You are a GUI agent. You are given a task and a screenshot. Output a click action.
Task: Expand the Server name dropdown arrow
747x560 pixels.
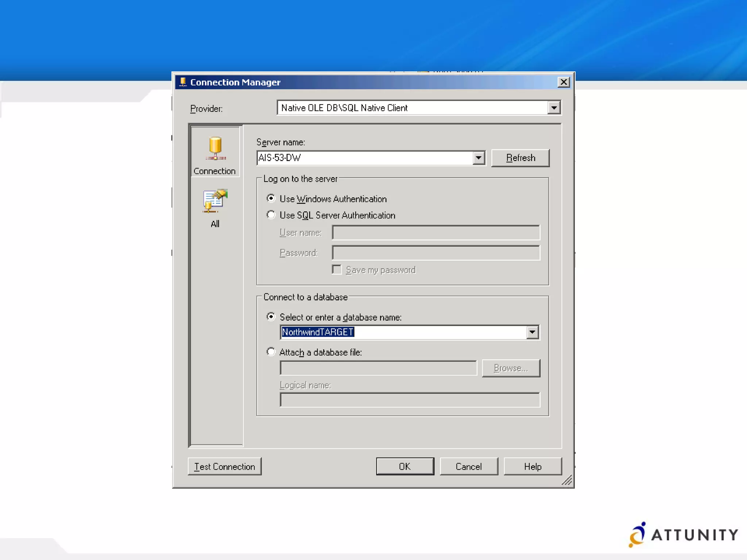[x=478, y=158]
